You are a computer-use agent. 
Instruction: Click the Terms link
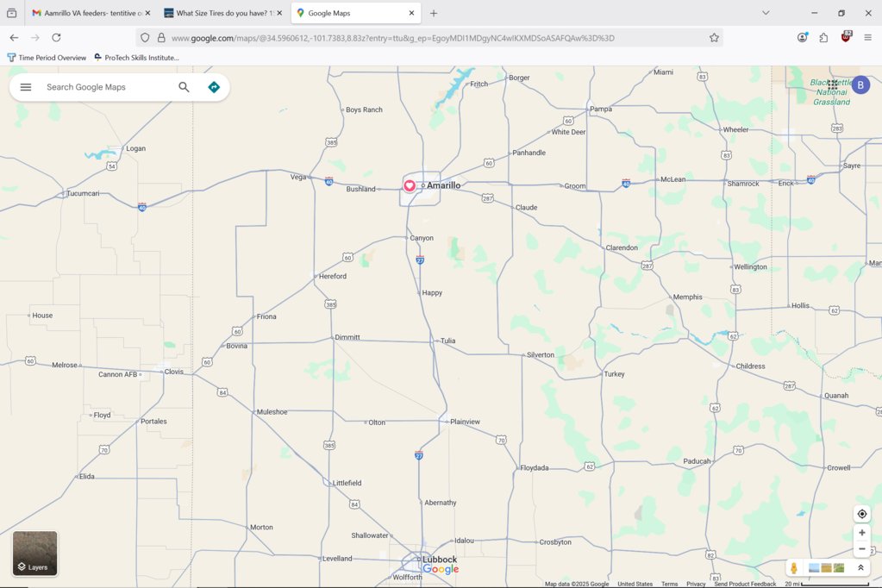[x=669, y=584]
